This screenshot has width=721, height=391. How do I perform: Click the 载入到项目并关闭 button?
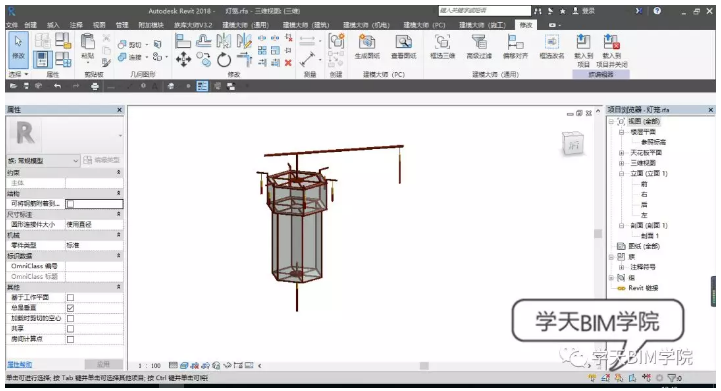coord(612,51)
